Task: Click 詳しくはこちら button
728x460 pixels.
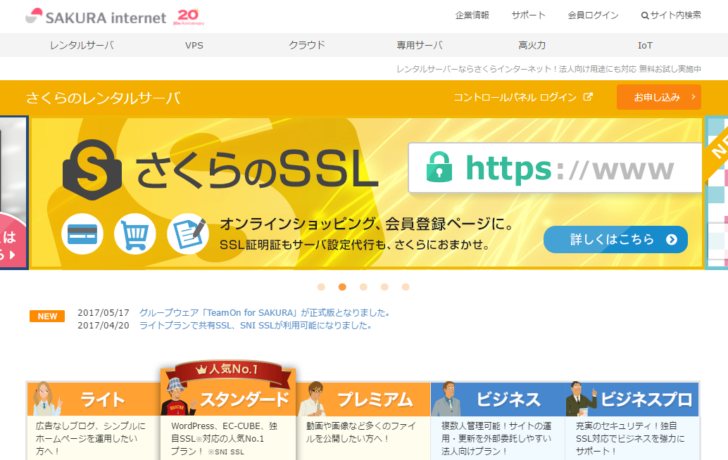Action: [x=616, y=240]
